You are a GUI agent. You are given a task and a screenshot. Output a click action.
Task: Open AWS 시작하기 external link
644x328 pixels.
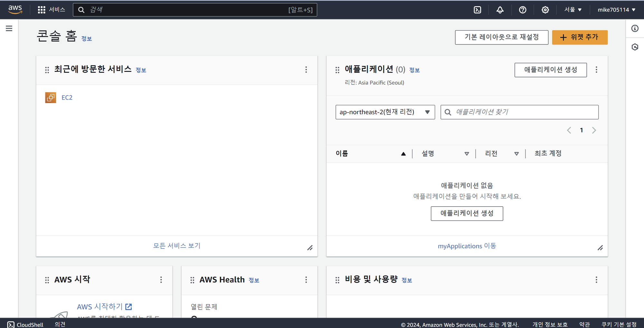[104, 307]
